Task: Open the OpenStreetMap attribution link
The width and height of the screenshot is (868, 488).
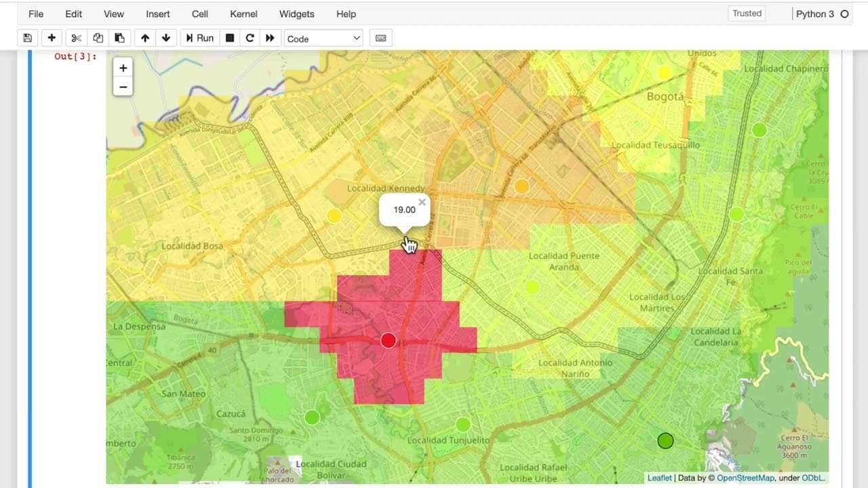Action: pos(745,478)
